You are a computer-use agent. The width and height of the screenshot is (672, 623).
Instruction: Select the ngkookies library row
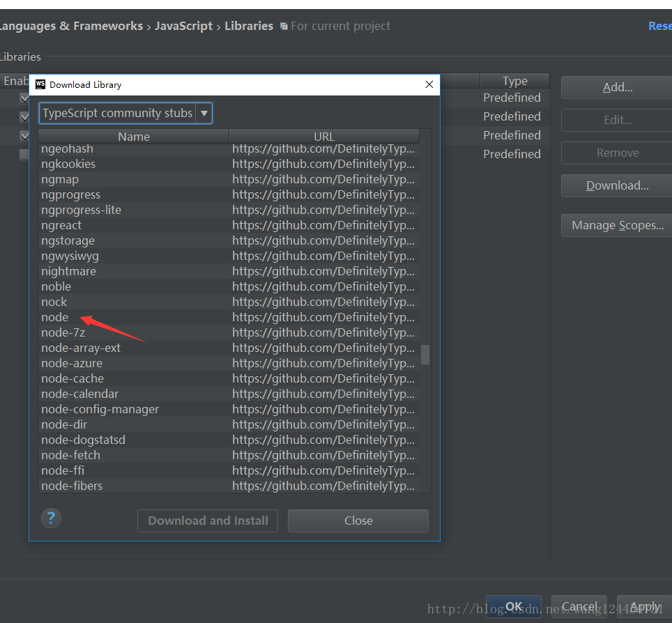click(x=229, y=164)
